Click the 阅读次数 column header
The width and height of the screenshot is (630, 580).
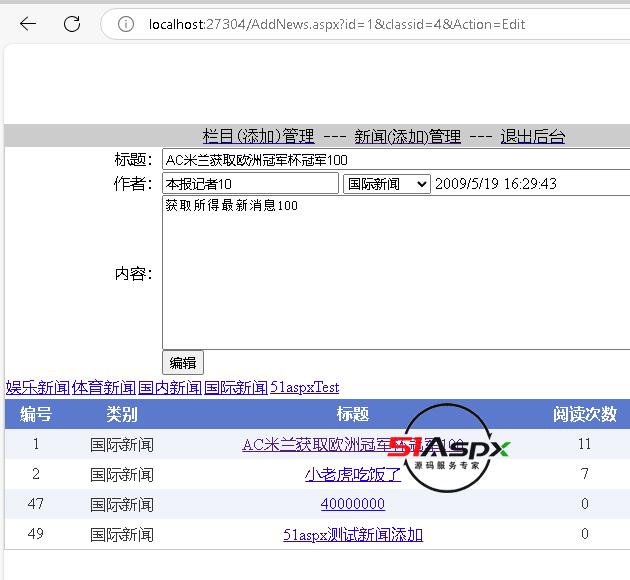585,414
